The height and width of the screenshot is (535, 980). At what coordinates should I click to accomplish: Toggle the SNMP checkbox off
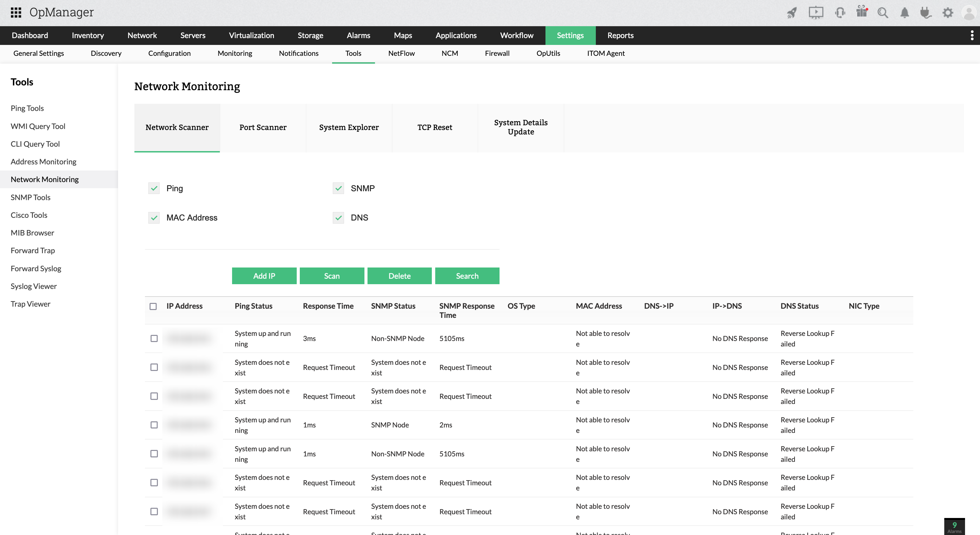338,188
